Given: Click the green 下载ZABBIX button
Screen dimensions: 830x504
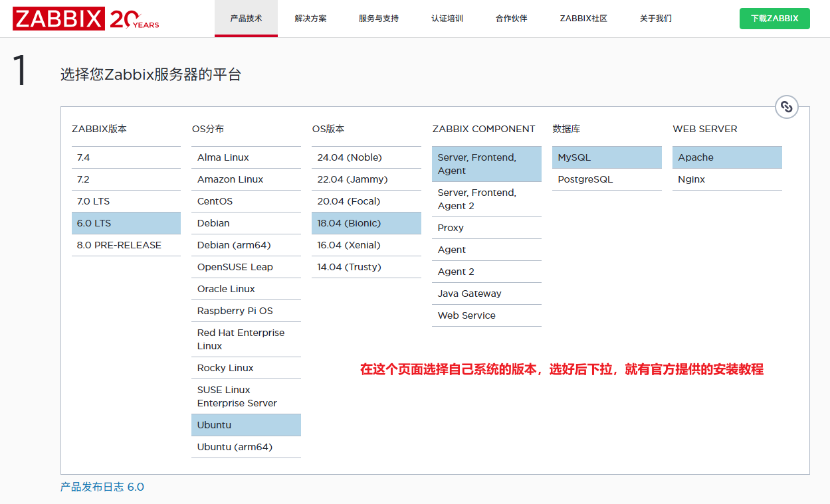Looking at the screenshot, I should pos(775,19).
